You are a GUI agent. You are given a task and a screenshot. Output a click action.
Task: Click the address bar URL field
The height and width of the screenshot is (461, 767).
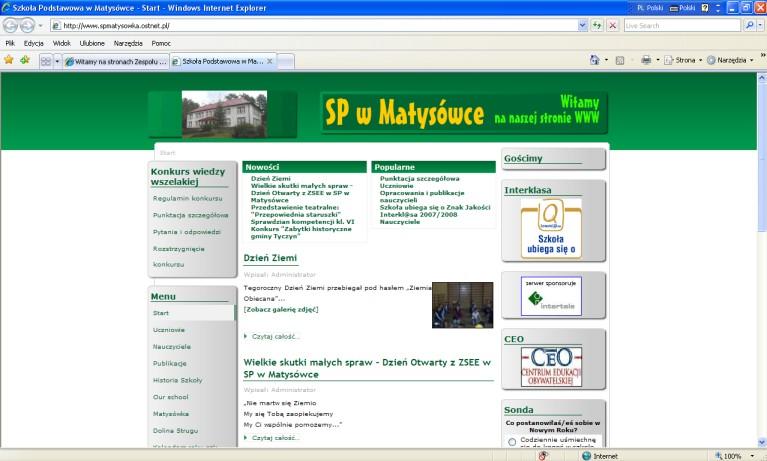(x=313, y=25)
